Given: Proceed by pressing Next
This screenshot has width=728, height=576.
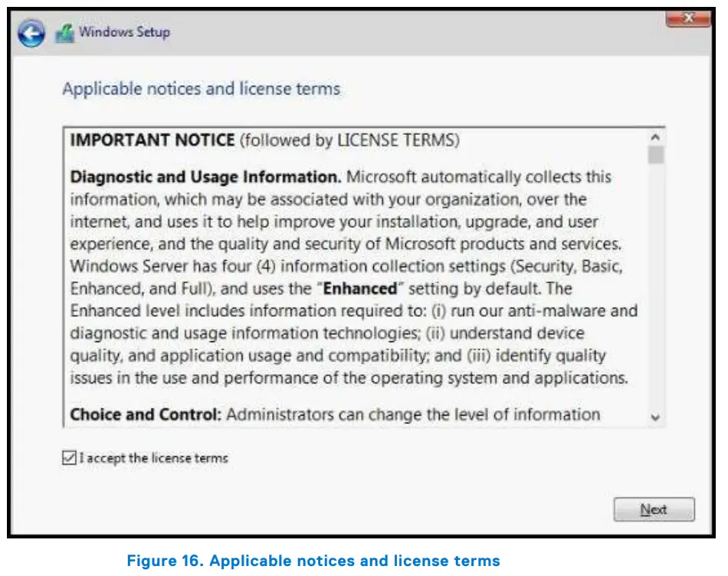Looking at the screenshot, I should pos(654,509).
